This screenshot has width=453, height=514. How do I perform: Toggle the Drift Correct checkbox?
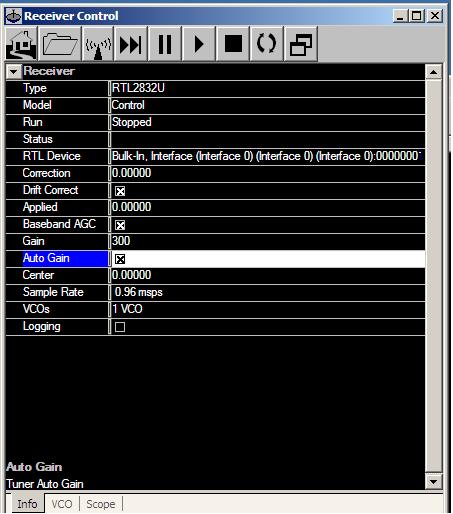click(120, 191)
